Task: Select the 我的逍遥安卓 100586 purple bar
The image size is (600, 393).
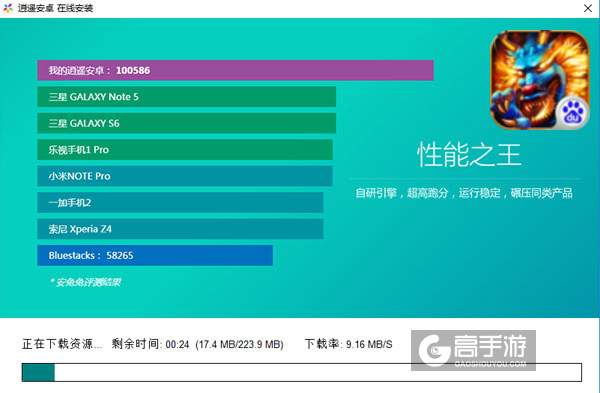Action: pyautogui.click(x=235, y=70)
